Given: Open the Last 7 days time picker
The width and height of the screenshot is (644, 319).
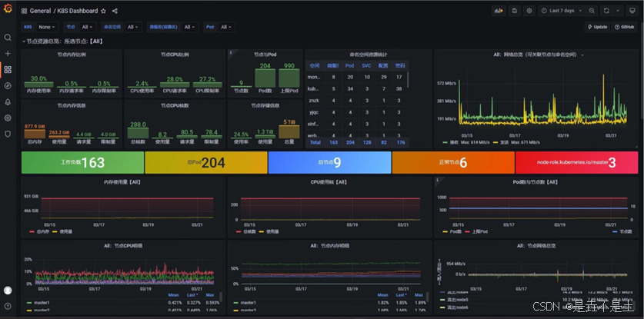Looking at the screenshot, I should [x=562, y=11].
